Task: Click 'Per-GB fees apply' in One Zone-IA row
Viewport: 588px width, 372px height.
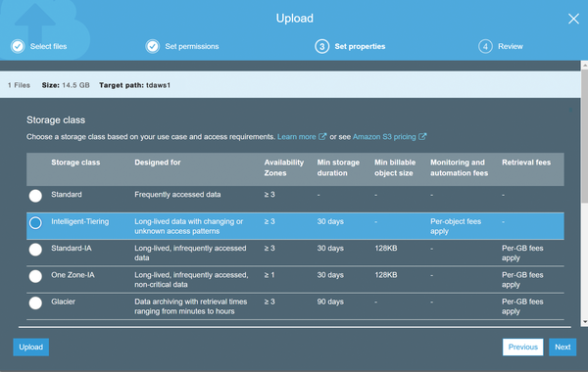Action: pyautogui.click(x=522, y=280)
